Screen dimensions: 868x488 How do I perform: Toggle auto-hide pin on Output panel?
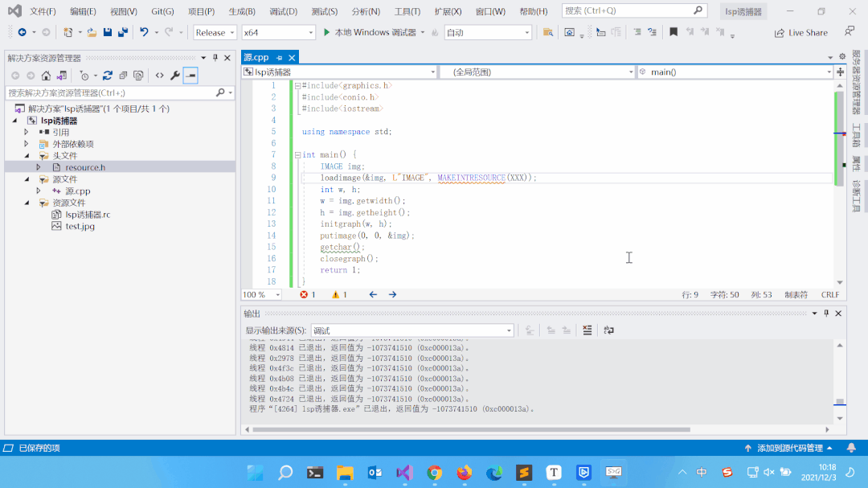(826, 314)
